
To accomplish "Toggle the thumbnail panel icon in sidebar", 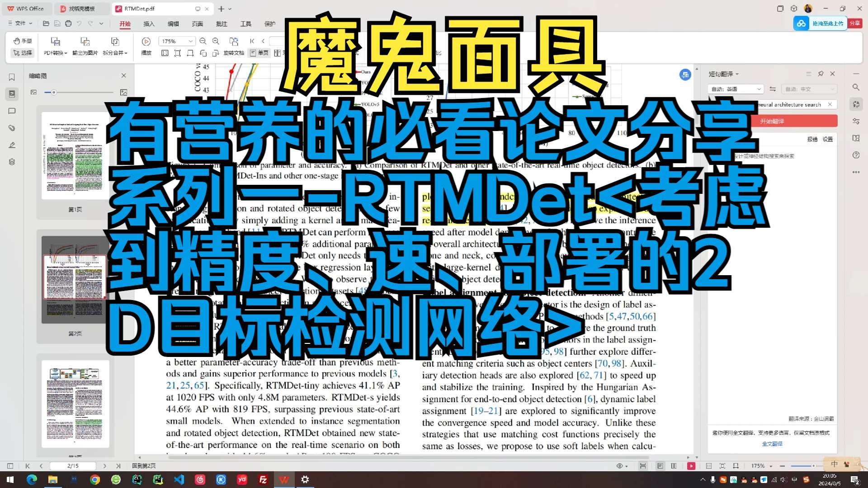I will pos(12,94).
